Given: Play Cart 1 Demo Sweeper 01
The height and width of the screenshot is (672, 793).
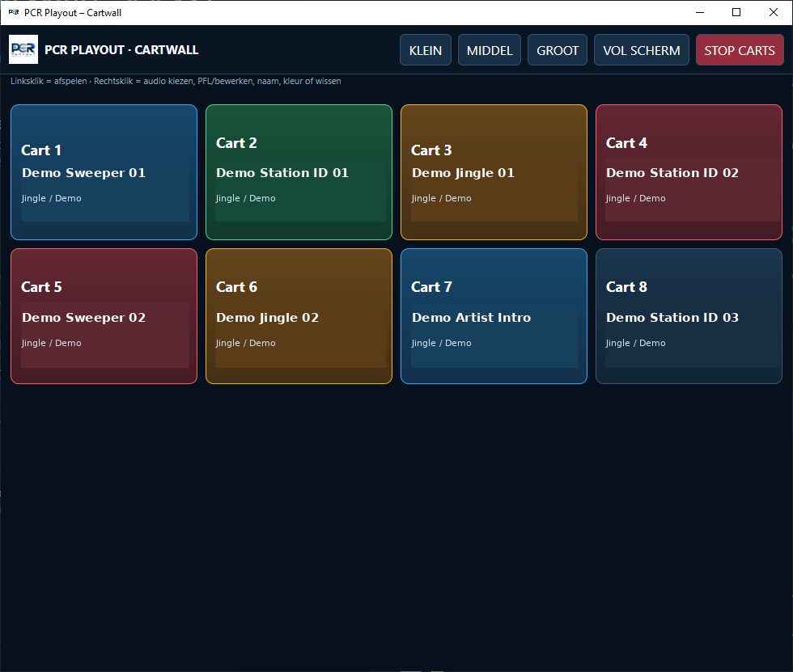Looking at the screenshot, I should (104, 172).
